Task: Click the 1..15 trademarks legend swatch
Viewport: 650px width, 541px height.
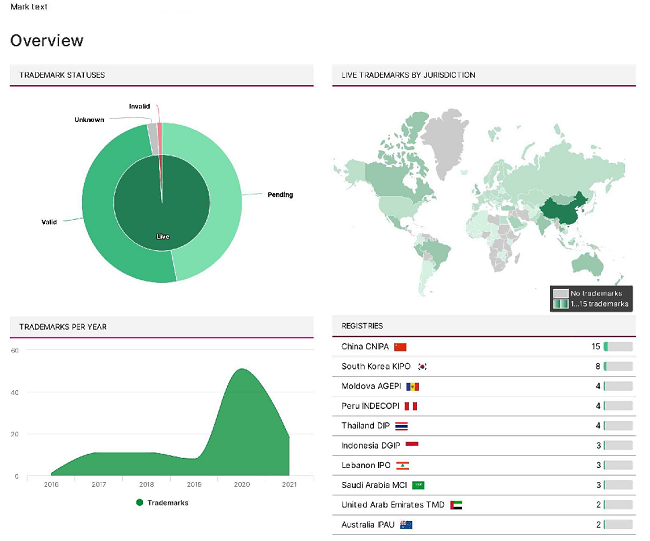Action: tap(561, 304)
